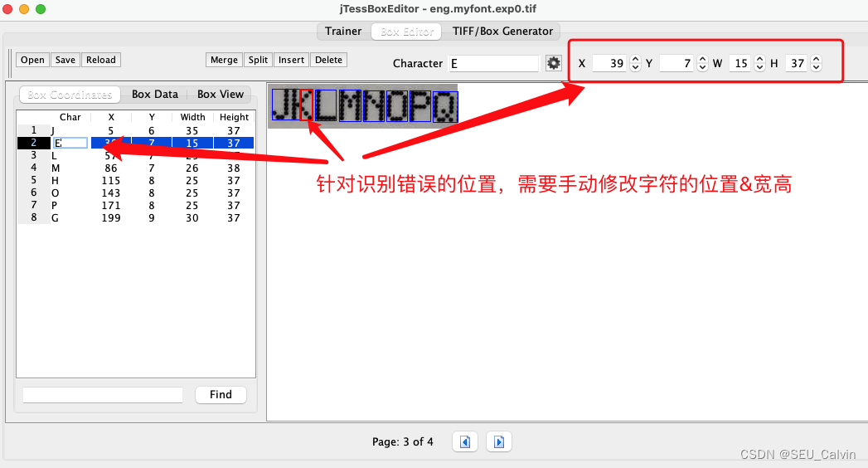Click the Save button

tap(65, 60)
